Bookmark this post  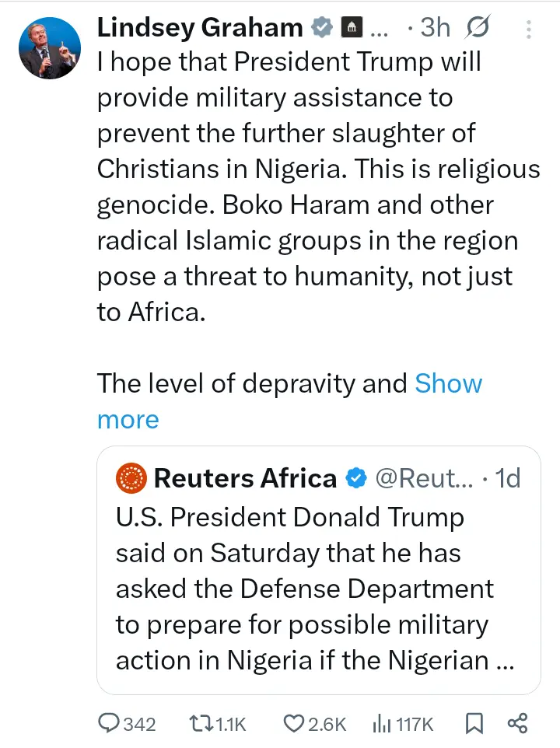click(x=473, y=723)
